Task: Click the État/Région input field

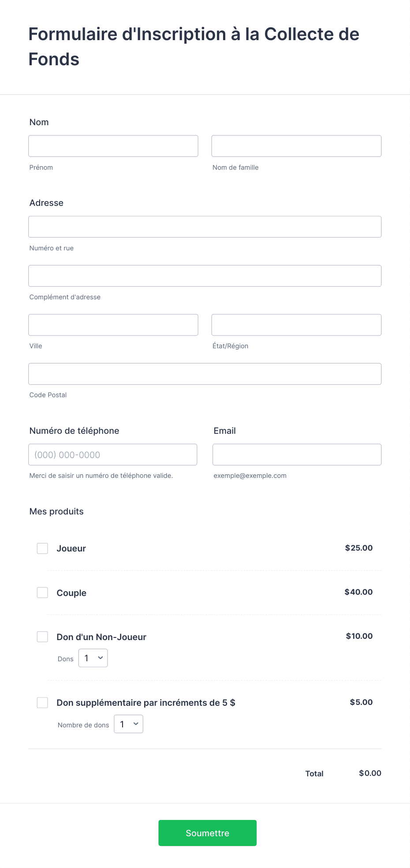Action: coord(296,325)
